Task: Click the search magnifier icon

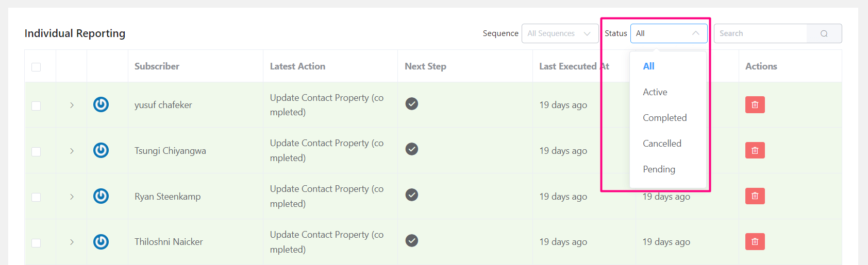Action: point(824,33)
